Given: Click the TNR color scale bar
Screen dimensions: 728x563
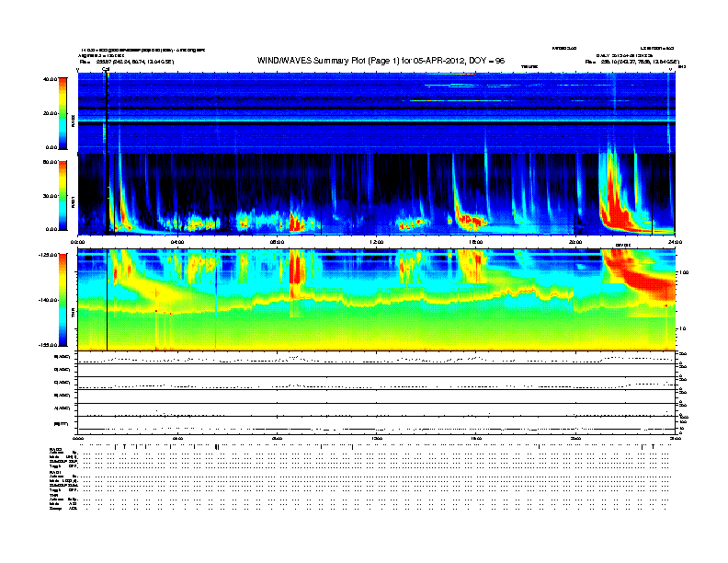Looking at the screenshot, I should pos(63,300).
